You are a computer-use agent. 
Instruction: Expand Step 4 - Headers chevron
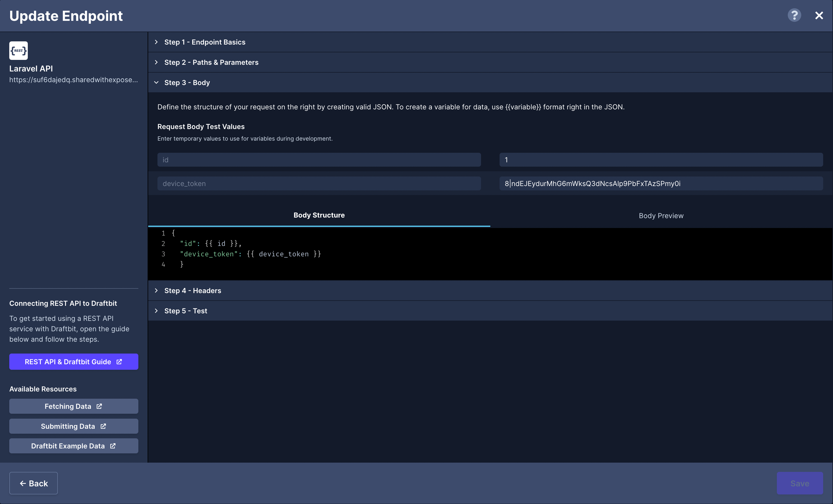tap(156, 290)
